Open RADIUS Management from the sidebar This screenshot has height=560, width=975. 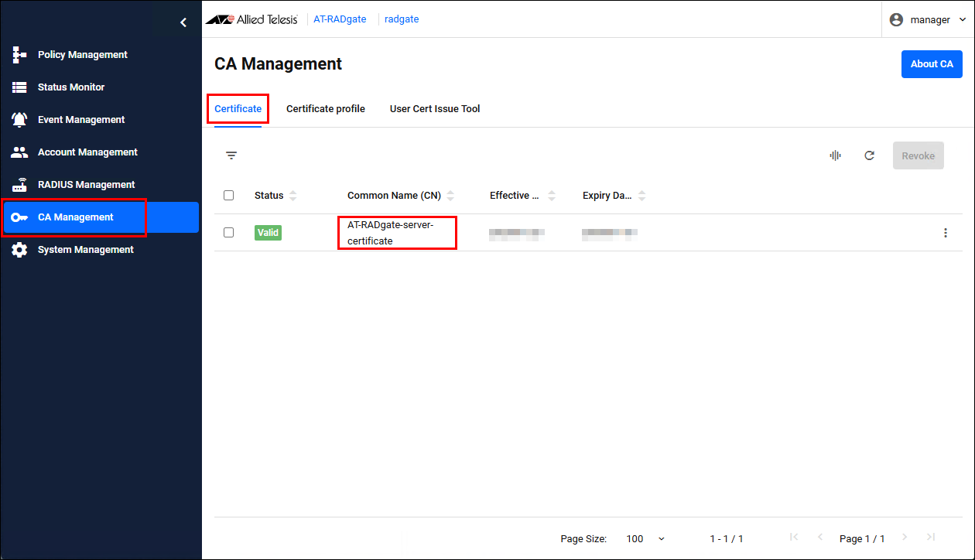101,185
